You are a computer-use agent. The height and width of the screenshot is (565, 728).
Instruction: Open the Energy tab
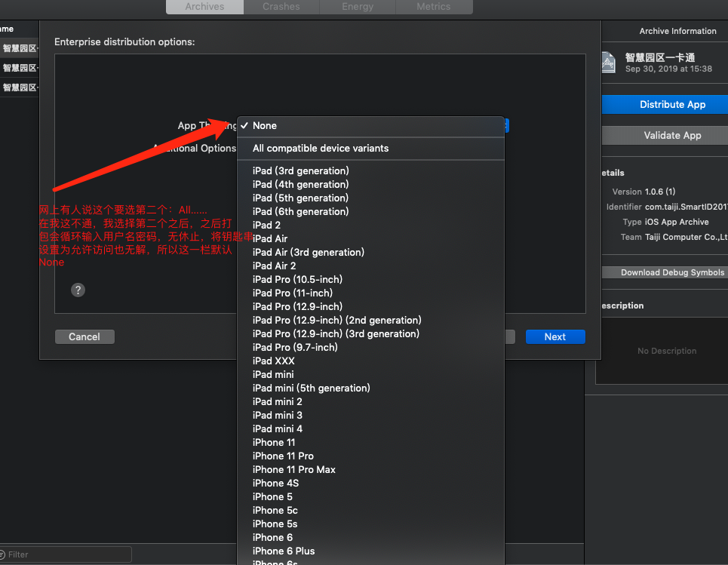(x=358, y=7)
